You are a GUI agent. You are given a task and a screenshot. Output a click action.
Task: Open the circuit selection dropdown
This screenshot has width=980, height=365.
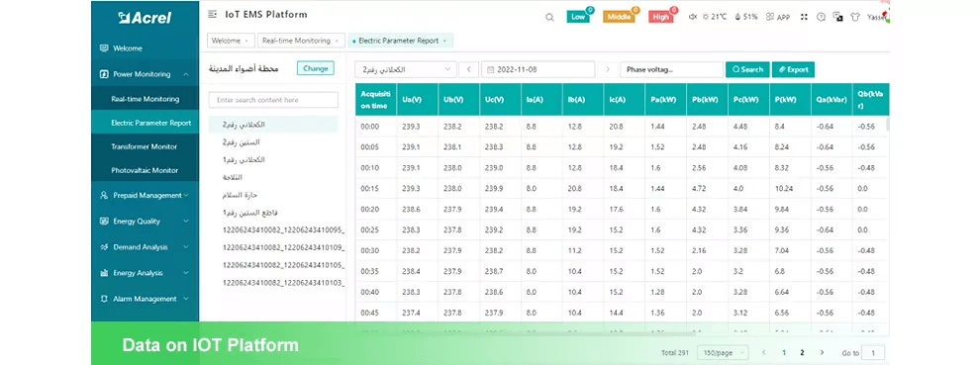tap(405, 69)
